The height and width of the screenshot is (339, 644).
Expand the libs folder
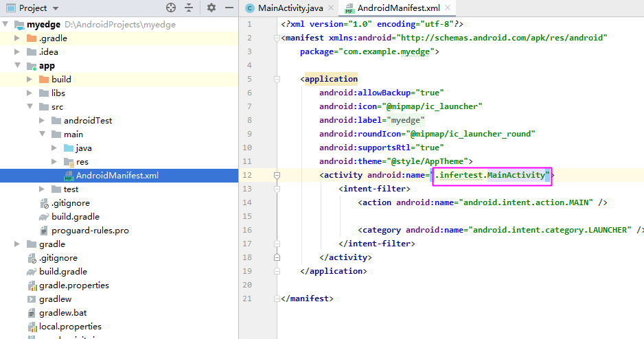coord(30,93)
